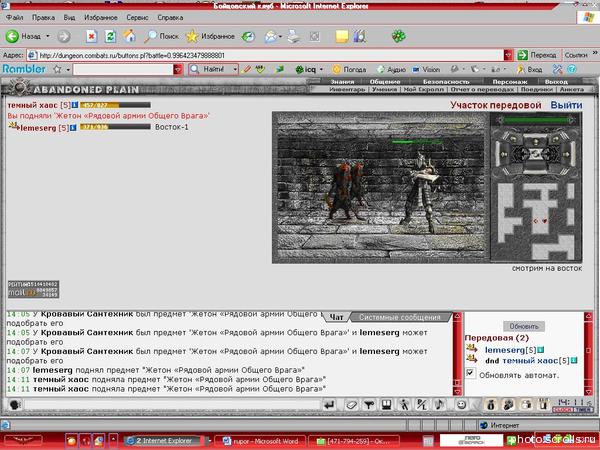The height and width of the screenshot is (450, 600).
Task: Stop page loading with red X icon
Action: point(91,36)
